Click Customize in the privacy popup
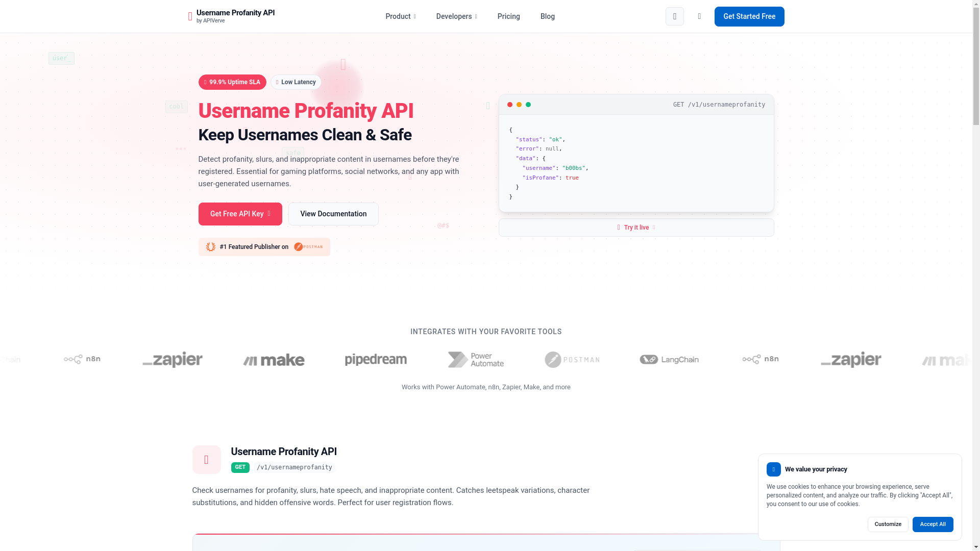 click(888, 524)
